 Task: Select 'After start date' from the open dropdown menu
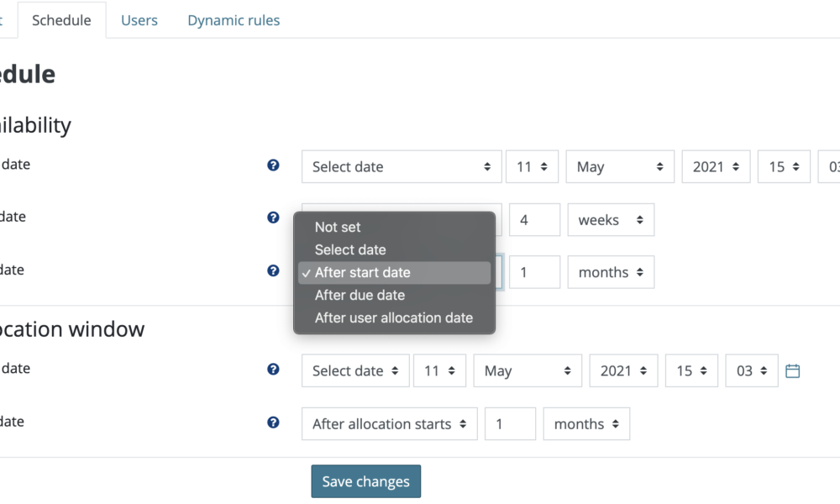click(361, 272)
